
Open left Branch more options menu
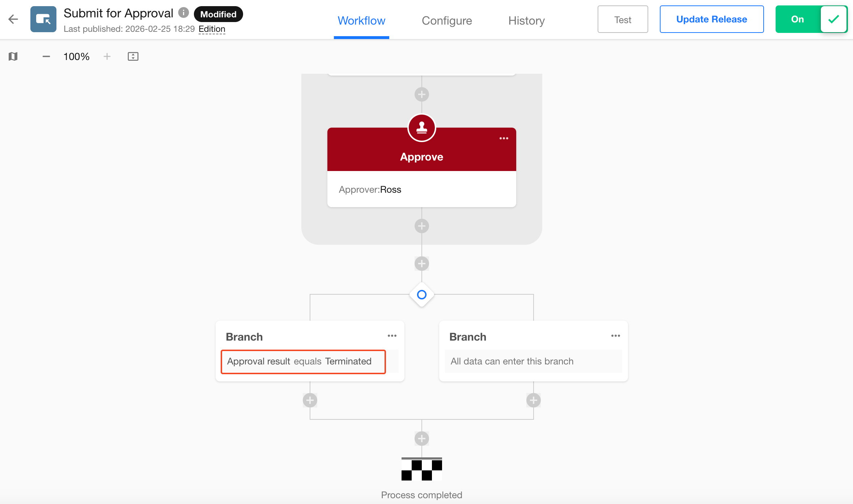click(x=392, y=336)
